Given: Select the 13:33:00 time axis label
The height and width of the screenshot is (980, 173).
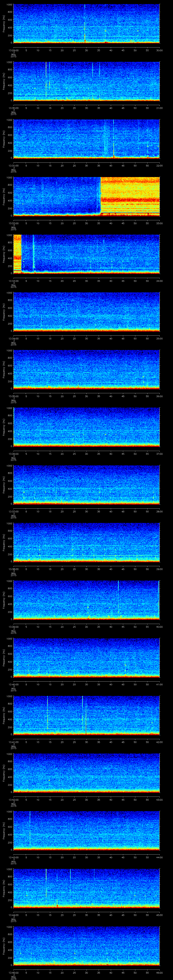Looking at the screenshot, I should pyautogui.click(x=13, y=281).
